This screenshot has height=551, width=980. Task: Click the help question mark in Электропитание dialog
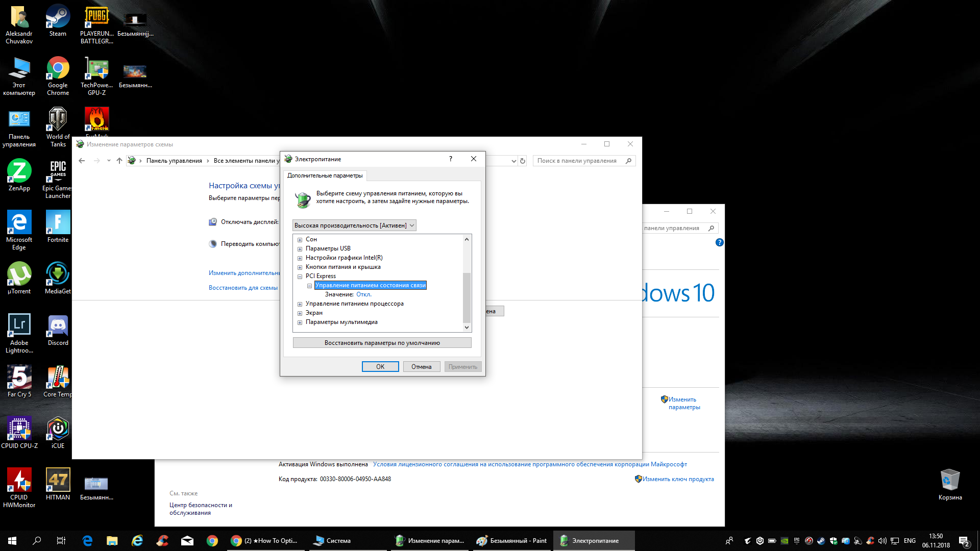[x=450, y=159]
